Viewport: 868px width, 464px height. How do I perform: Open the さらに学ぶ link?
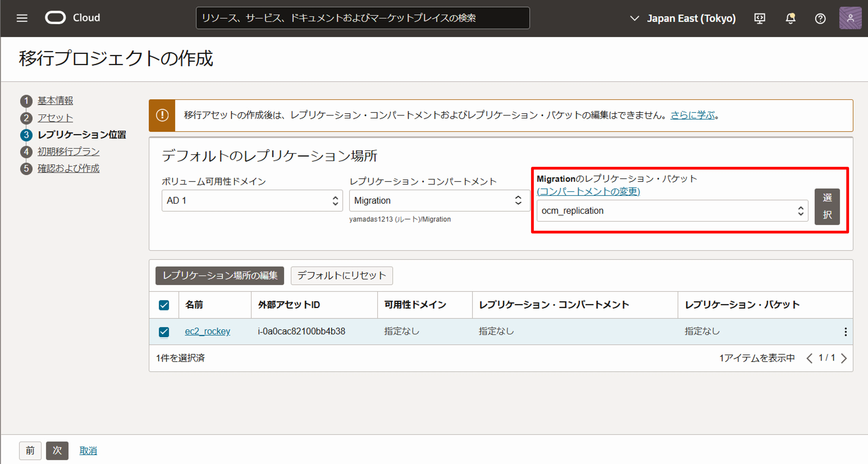coord(692,115)
